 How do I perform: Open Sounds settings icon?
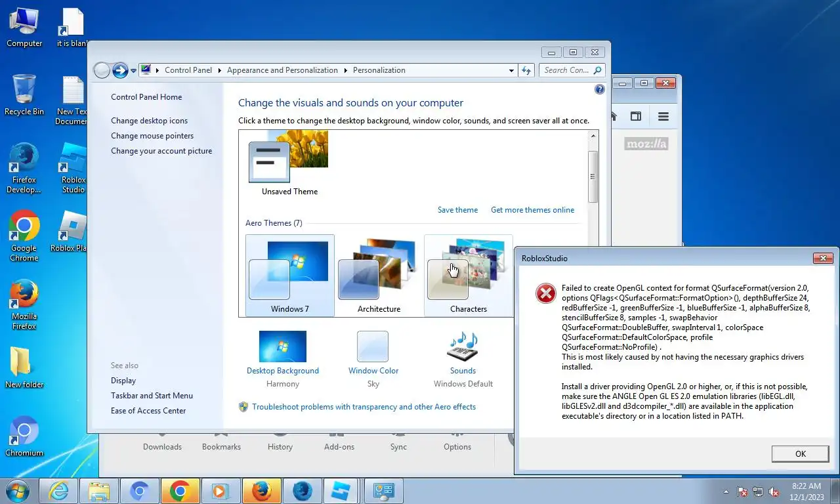click(x=463, y=346)
